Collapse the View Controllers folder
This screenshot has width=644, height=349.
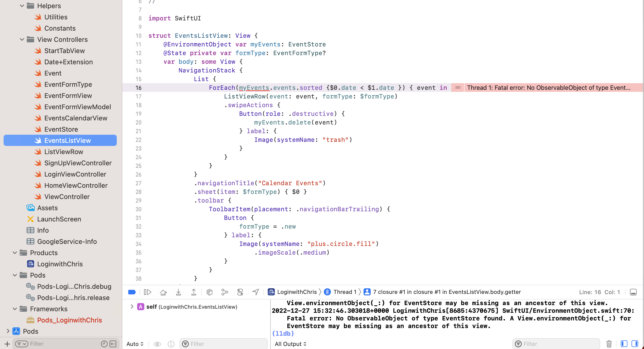click(x=22, y=40)
